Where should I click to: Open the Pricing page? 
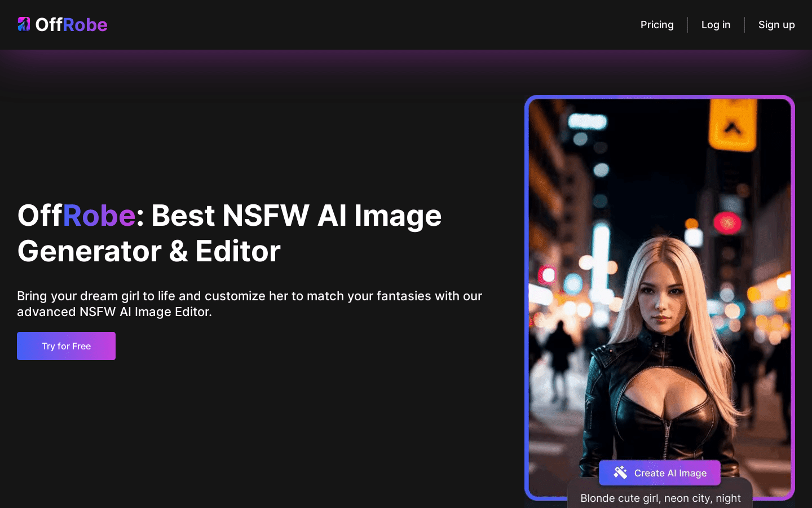pyautogui.click(x=657, y=25)
